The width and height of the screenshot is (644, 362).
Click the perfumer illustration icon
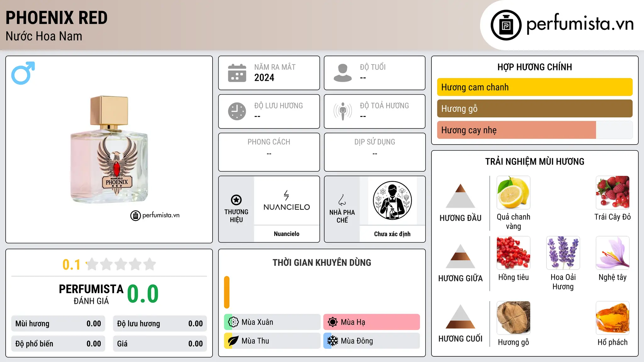pos(392,200)
